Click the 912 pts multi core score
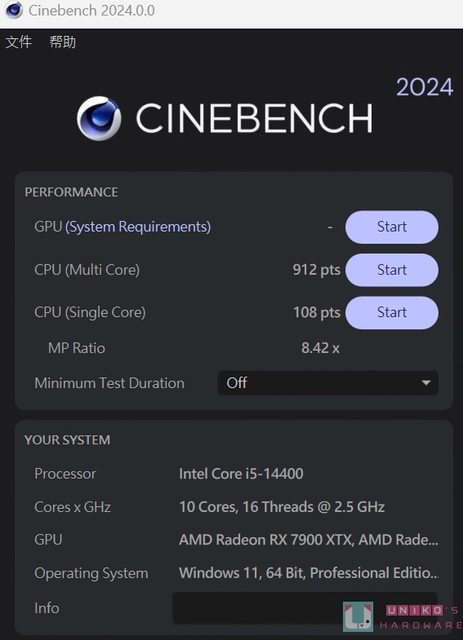Screen dimensions: 463x640 coord(316,270)
